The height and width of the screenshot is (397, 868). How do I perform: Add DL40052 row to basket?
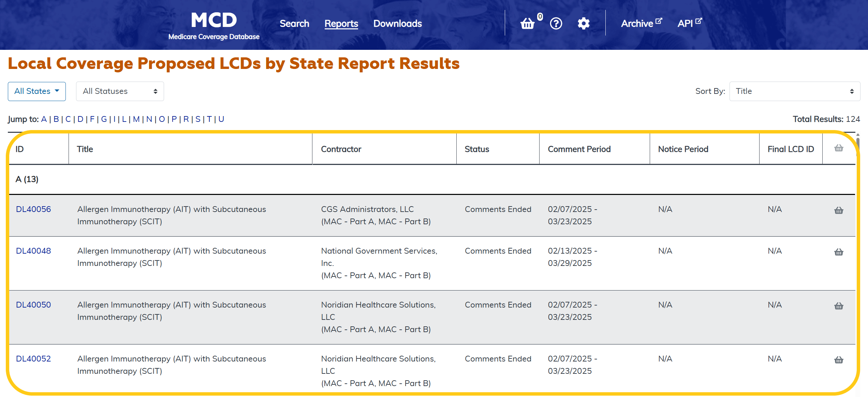tap(839, 360)
